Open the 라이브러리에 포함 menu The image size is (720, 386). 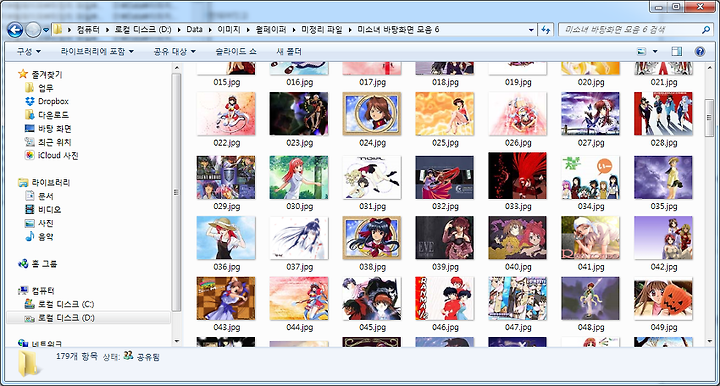pos(97,51)
